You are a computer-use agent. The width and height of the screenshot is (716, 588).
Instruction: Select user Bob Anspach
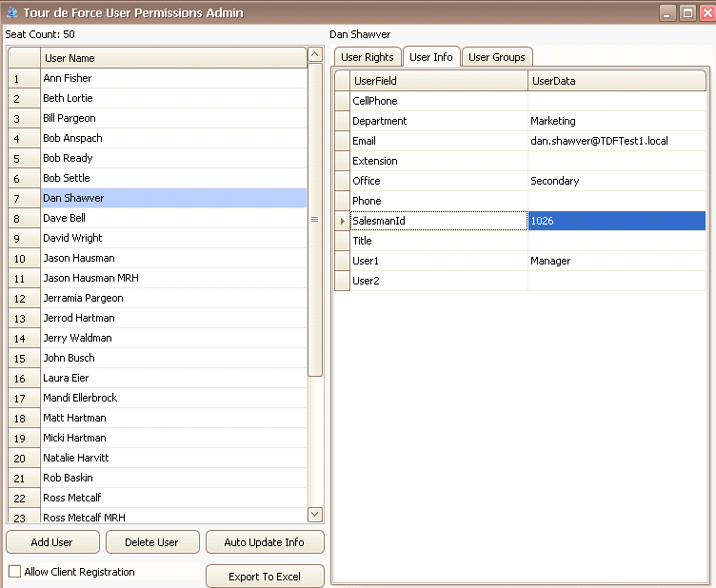[173, 138]
